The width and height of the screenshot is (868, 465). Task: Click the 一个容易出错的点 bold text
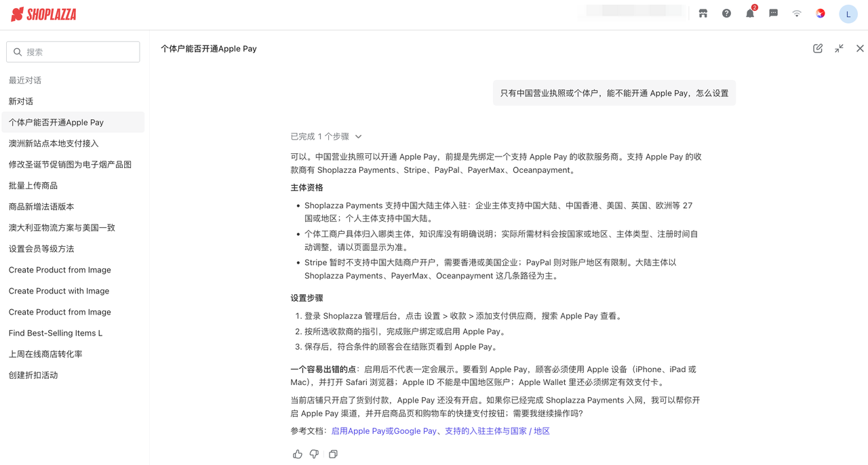tap(323, 369)
